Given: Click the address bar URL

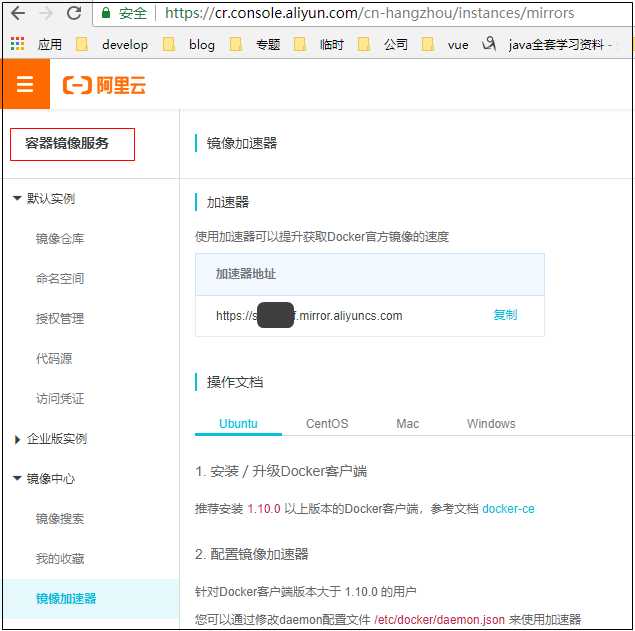Looking at the screenshot, I should (x=369, y=13).
